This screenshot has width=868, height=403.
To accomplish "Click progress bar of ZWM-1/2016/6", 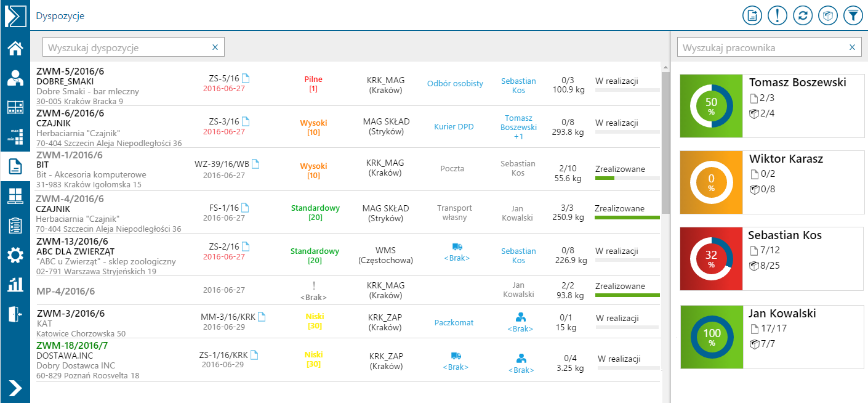I will pyautogui.click(x=627, y=179).
